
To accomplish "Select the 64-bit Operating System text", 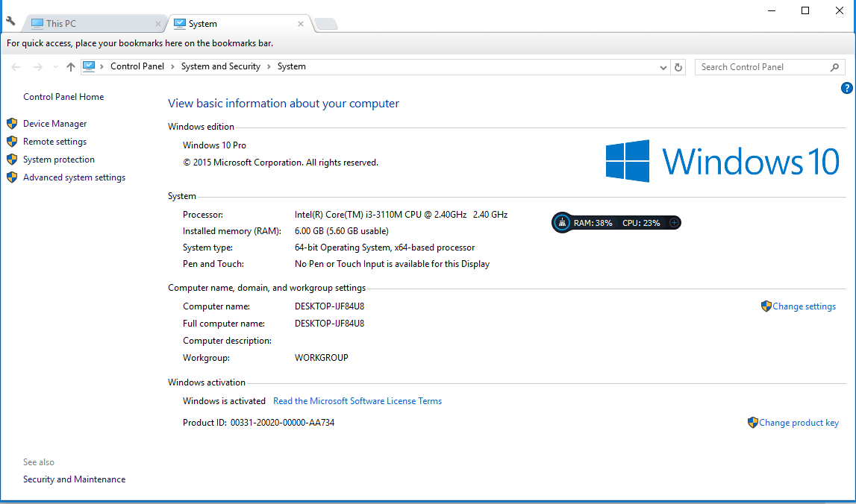I will (x=385, y=248).
